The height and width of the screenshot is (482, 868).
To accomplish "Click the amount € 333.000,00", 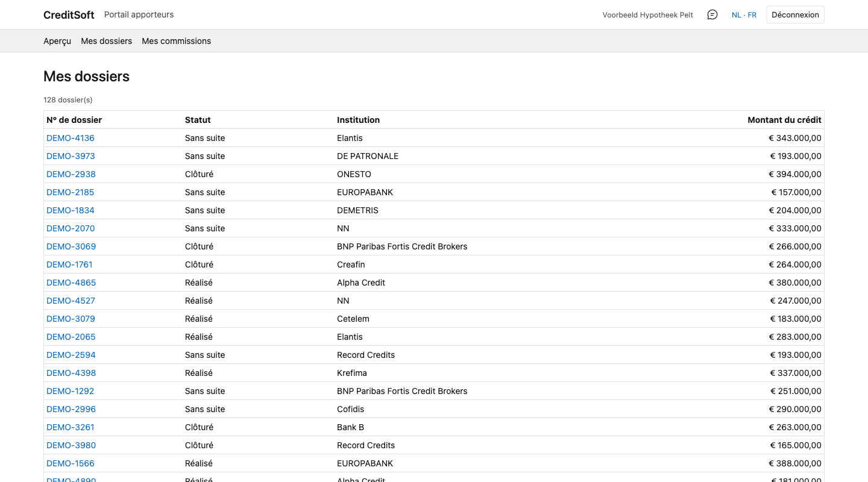I will pos(795,228).
